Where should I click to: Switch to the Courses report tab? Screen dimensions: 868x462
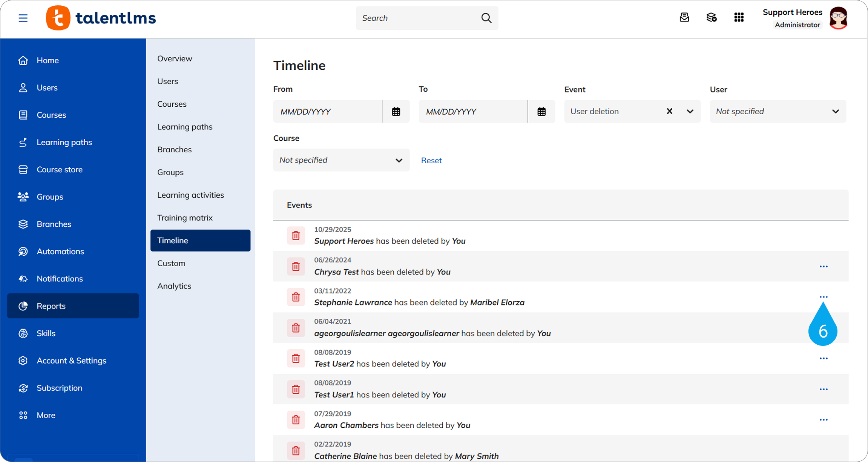coord(200,104)
